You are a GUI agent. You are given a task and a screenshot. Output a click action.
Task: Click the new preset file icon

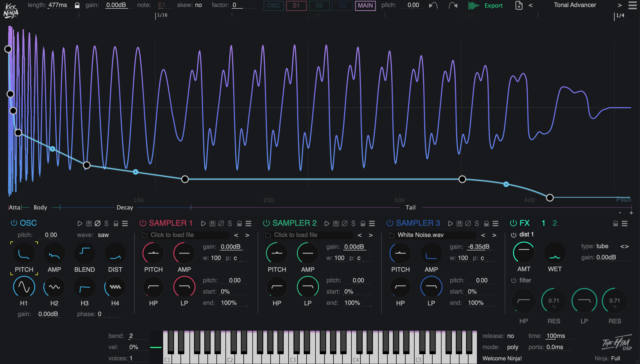519,5
